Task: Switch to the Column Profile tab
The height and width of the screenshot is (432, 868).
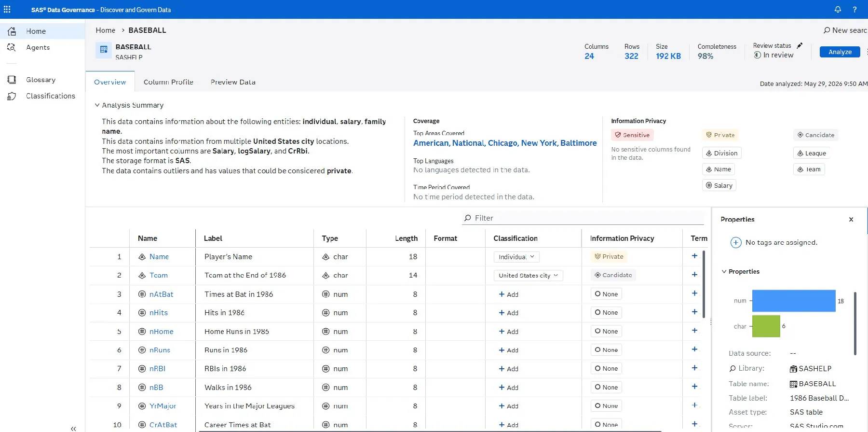Action: tap(168, 82)
